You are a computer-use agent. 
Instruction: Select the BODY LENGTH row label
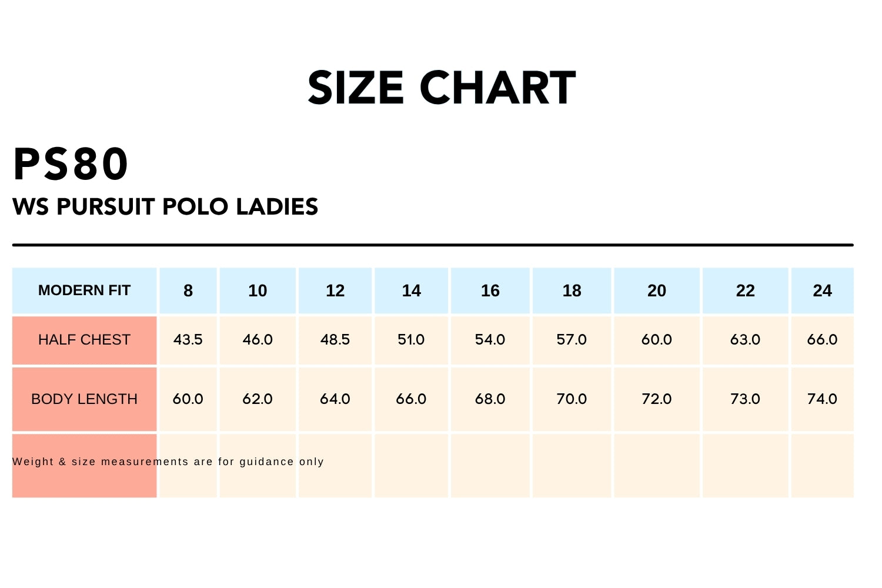tap(84, 399)
